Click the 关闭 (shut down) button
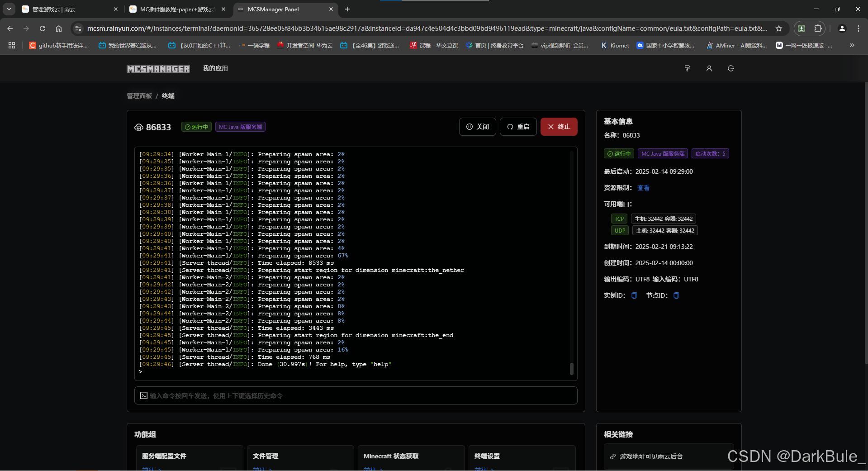The height and width of the screenshot is (471, 868). 478,127
